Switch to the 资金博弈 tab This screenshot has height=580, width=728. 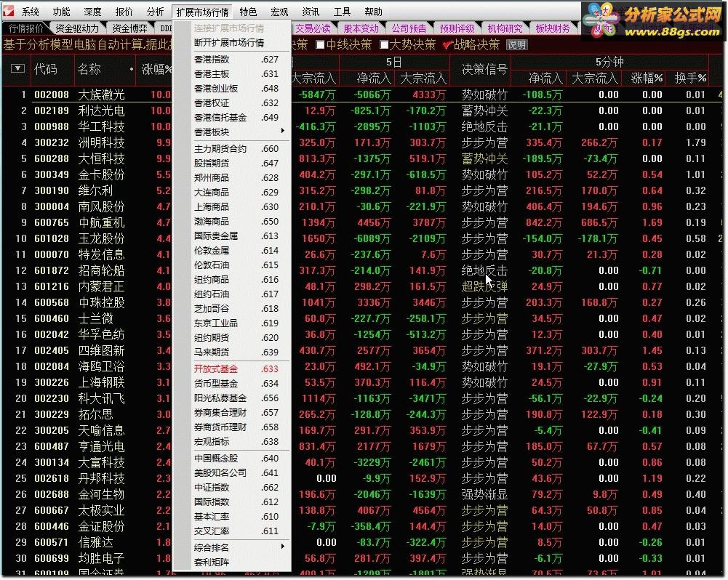tap(129, 29)
